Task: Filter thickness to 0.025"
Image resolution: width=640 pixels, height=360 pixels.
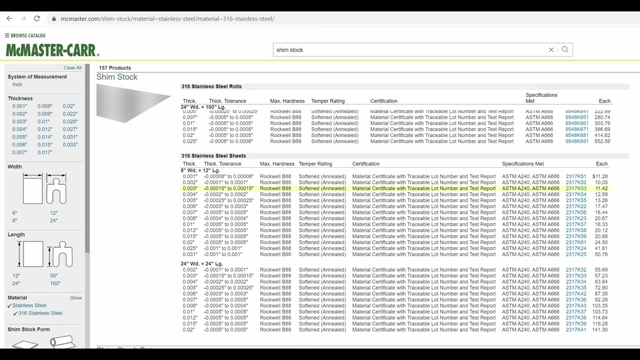Action: [70, 122]
